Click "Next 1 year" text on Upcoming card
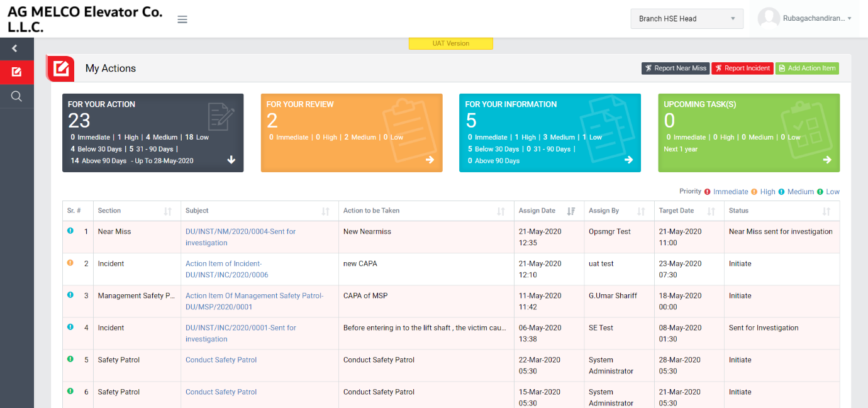The width and height of the screenshot is (868, 408). click(x=681, y=149)
